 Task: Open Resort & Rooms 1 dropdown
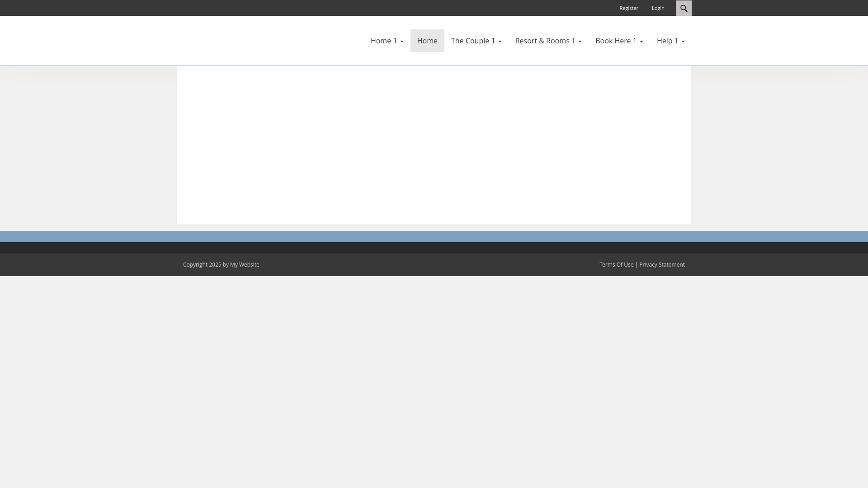[548, 41]
